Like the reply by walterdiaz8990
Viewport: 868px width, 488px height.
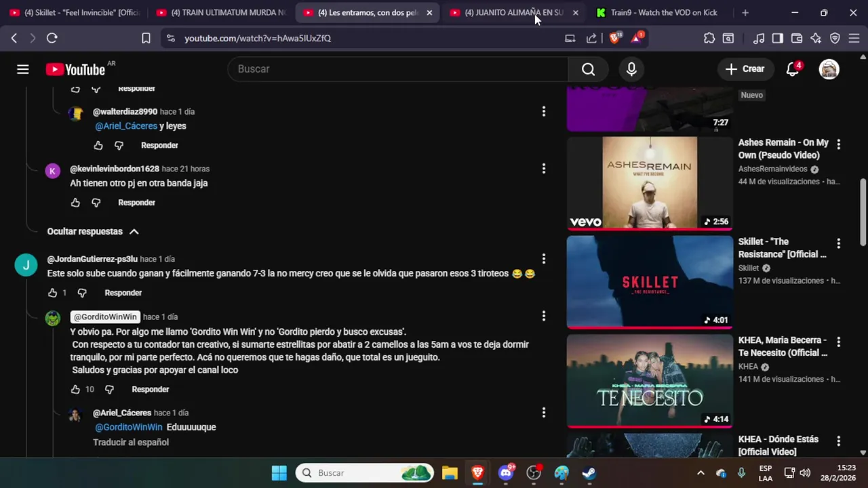pyautogui.click(x=98, y=146)
